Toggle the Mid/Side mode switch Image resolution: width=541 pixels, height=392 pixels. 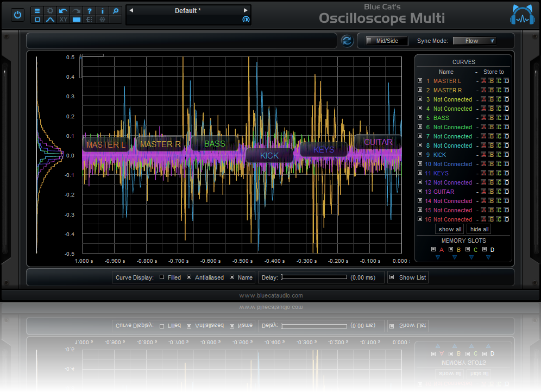tap(386, 41)
